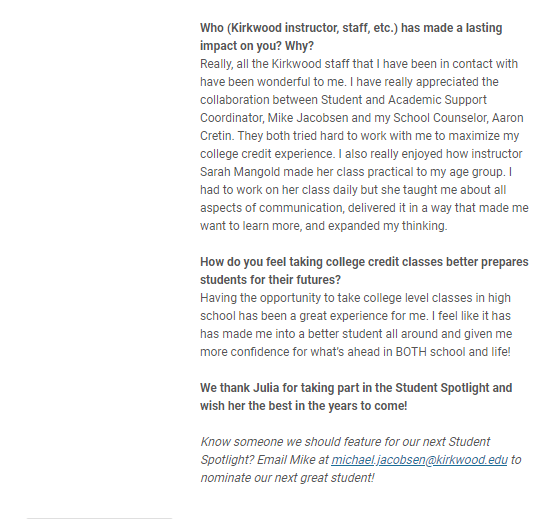Image resolution: width=558 pixels, height=519 pixels.
Task: Click the italic "Know someone we should feature" line
Action: 345,441
